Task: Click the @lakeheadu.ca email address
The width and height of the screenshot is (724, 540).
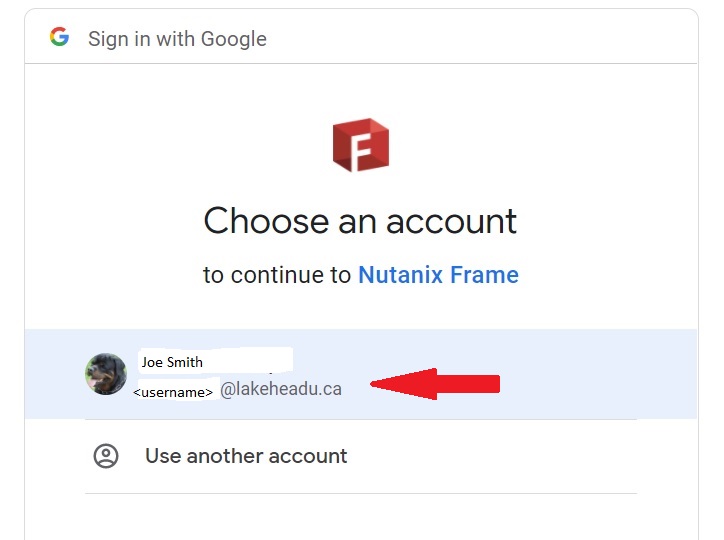Action: (281, 390)
